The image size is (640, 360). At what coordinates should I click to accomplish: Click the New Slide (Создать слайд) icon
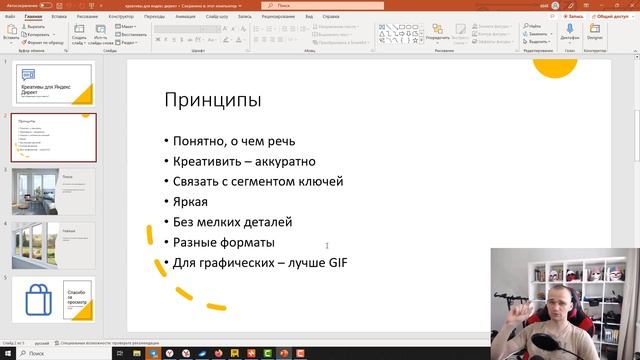[x=79, y=29]
